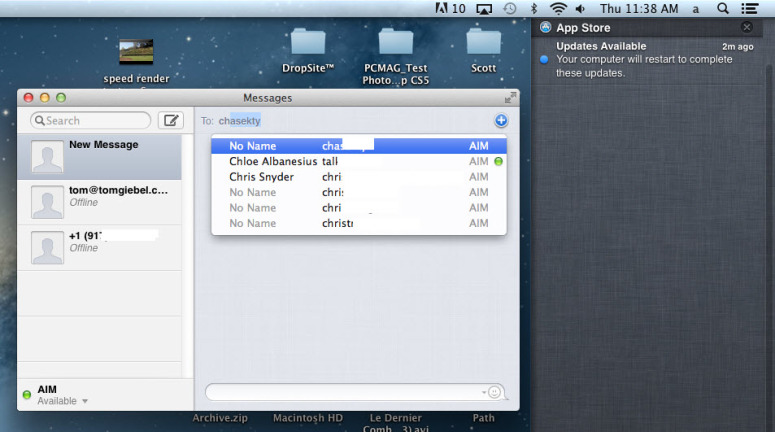The height and width of the screenshot is (432, 775).
Task: Toggle Notification Center list icon
Action: pos(750,8)
